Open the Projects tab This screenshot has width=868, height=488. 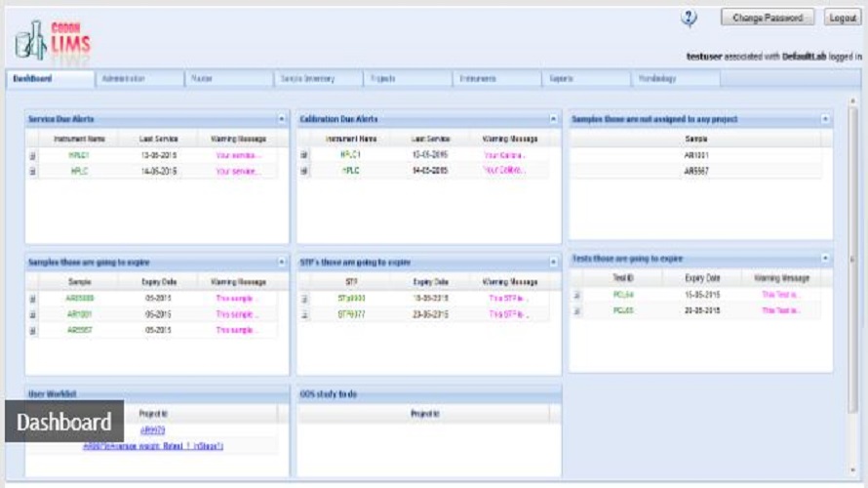408,79
